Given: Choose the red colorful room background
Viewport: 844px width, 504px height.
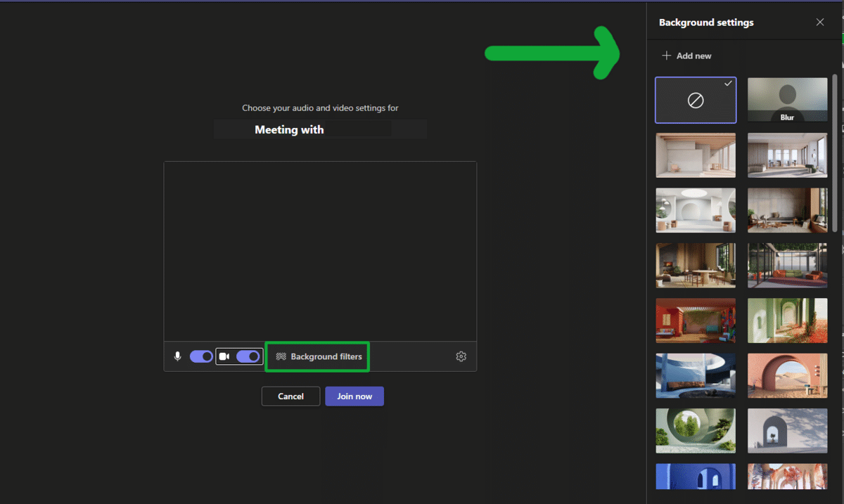Looking at the screenshot, I should click(x=696, y=321).
